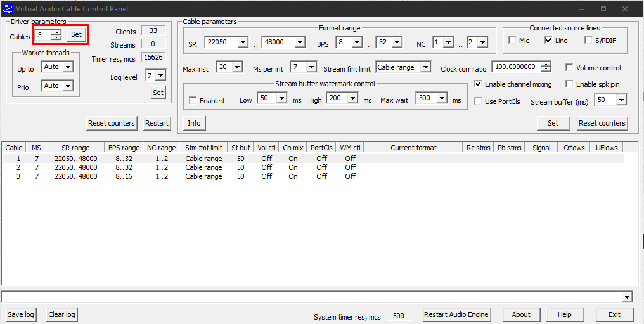The height and width of the screenshot is (324, 644).
Task: Click the Exit button
Action: (614, 314)
